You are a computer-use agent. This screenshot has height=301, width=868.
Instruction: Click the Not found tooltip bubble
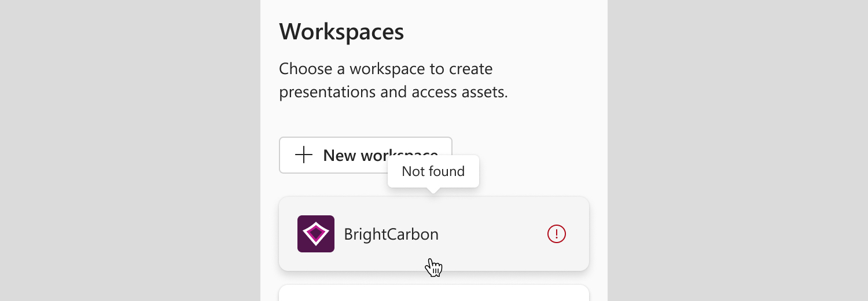pyautogui.click(x=433, y=171)
